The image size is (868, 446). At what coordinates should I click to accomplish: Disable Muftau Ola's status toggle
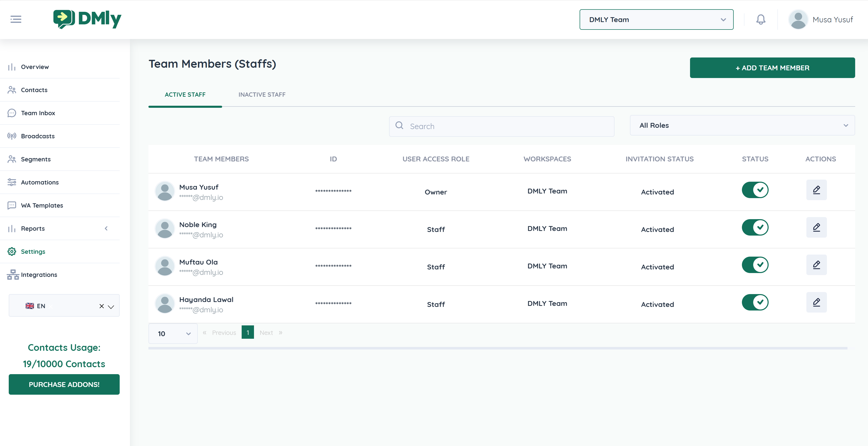(755, 265)
